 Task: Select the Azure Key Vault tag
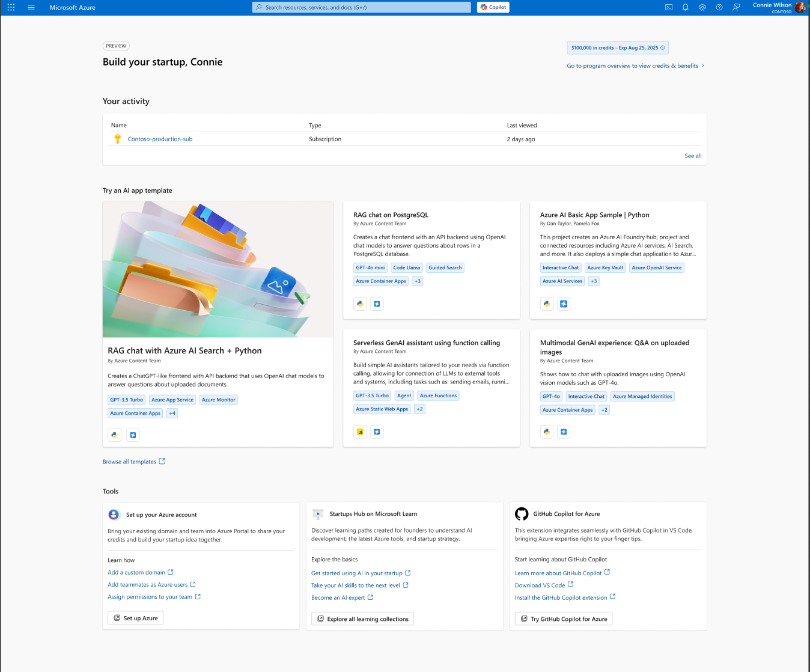pyautogui.click(x=605, y=268)
